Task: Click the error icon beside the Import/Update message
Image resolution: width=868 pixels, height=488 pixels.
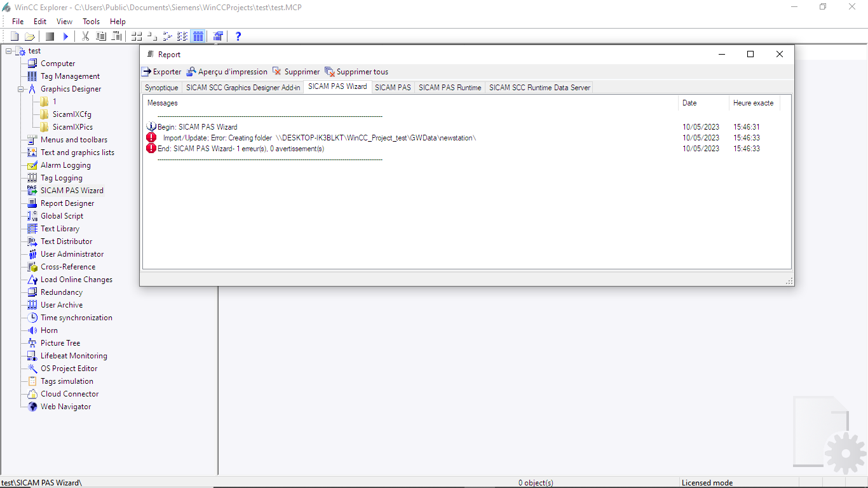Action: [151, 137]
